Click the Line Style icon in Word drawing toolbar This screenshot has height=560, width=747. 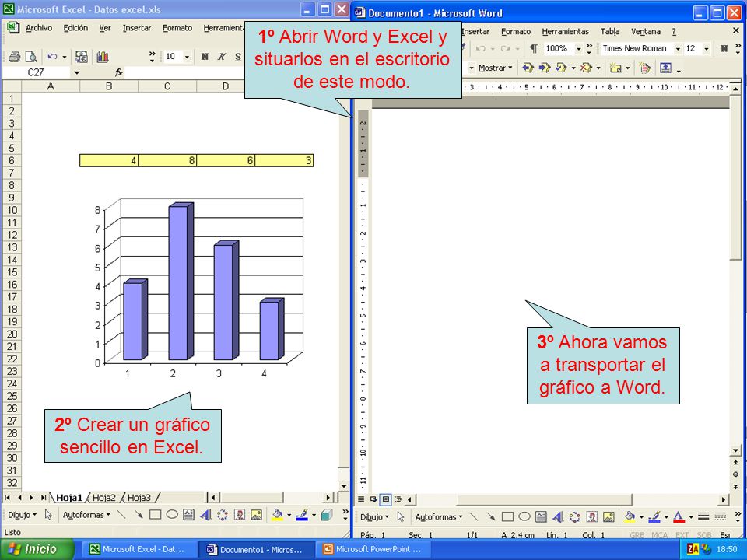(703, 516)
